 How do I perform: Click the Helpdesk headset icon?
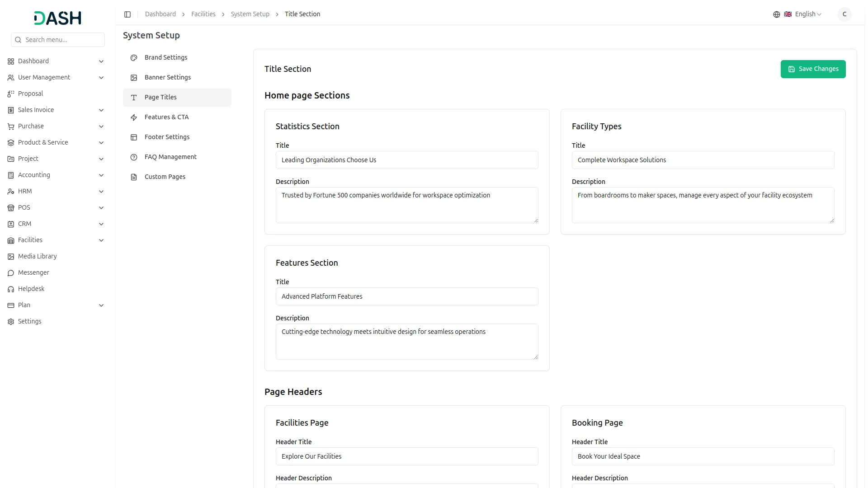[11, 289]
